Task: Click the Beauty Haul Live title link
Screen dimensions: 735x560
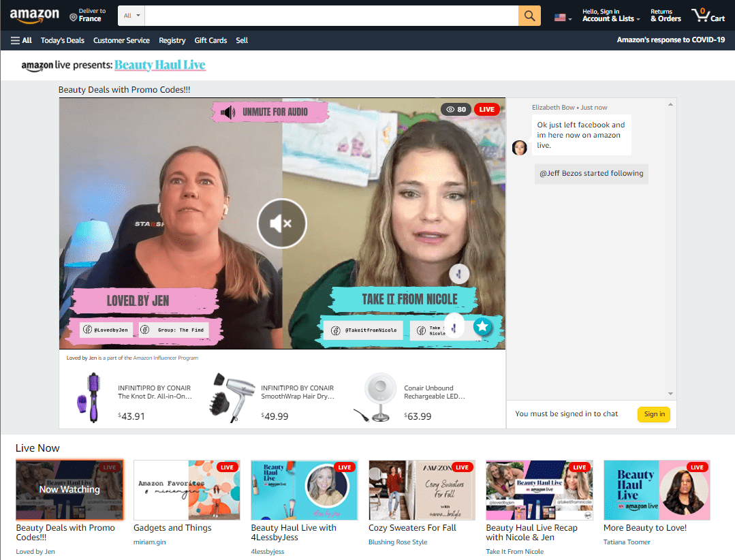Action: click(x=160, y=65)
